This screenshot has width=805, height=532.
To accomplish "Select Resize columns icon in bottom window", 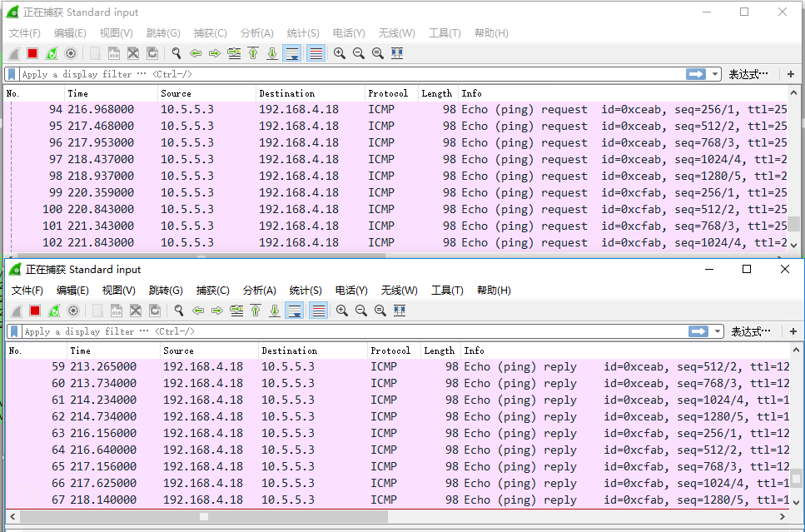I will pos(400,311).
